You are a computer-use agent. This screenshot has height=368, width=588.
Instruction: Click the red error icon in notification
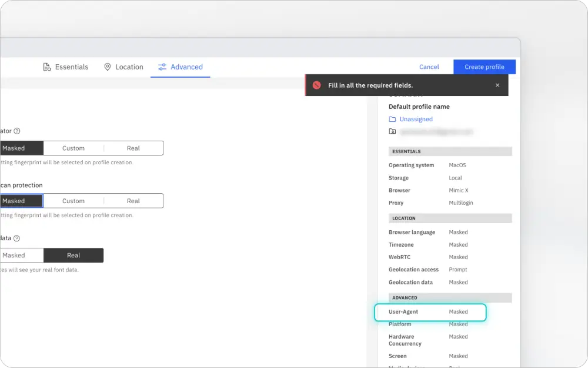click(x=316, y=85)
